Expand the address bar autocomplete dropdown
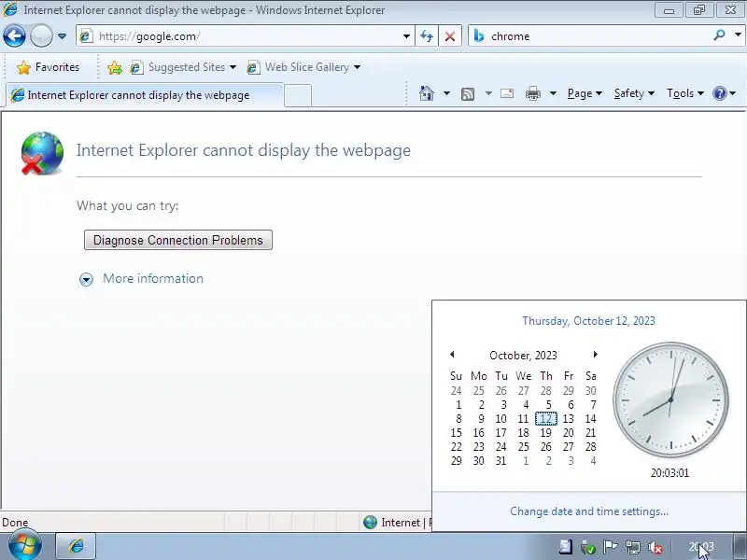The image size is (747, 560). point(406,36)
